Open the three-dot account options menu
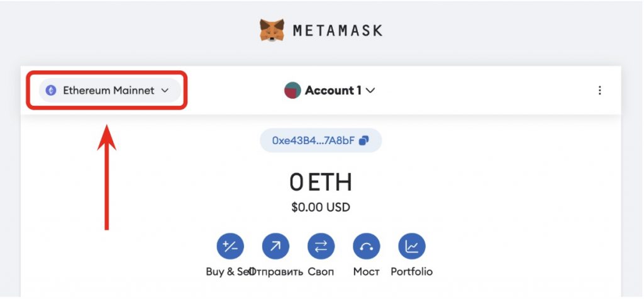644x299 pixels. coord(599,91)
